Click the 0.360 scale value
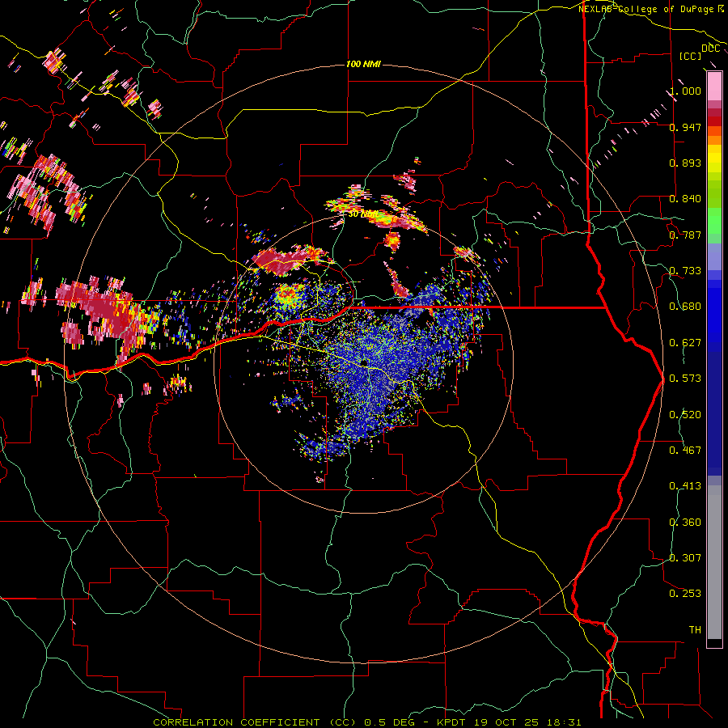The image size is (728, 728). 685,523
